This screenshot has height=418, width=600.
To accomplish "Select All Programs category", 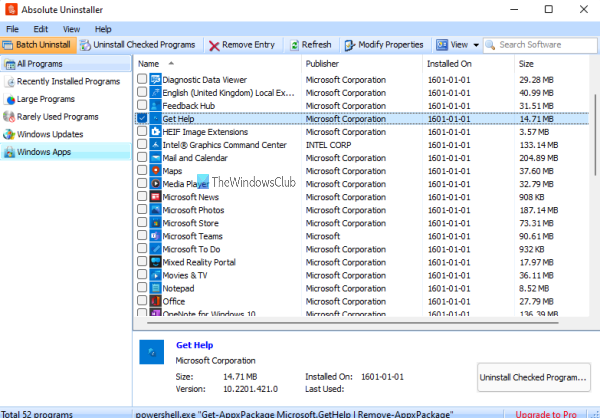I will [66, 64].
